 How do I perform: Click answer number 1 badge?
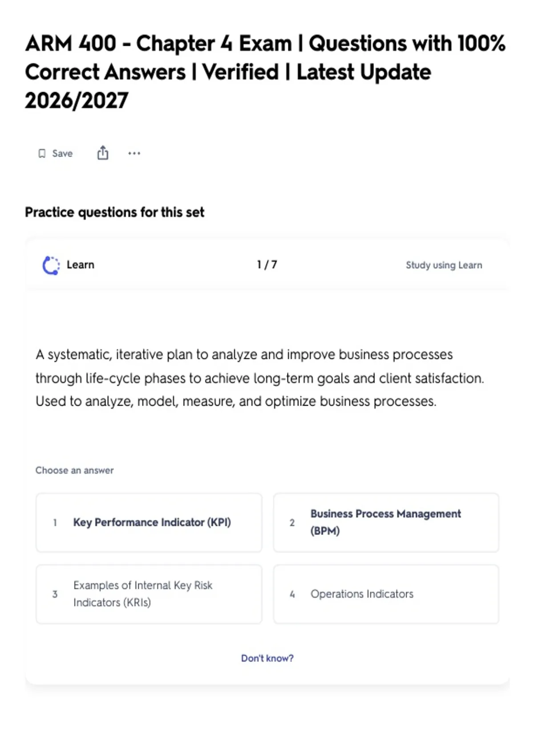55,523
